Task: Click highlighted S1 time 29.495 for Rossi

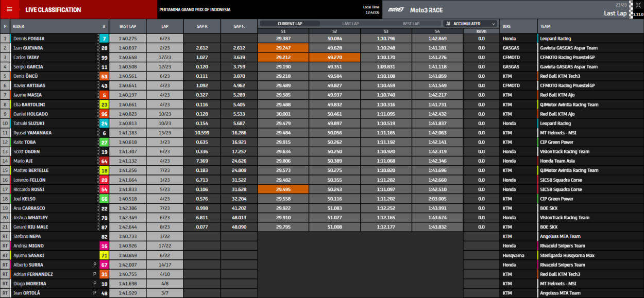Action: click(283, 189)
